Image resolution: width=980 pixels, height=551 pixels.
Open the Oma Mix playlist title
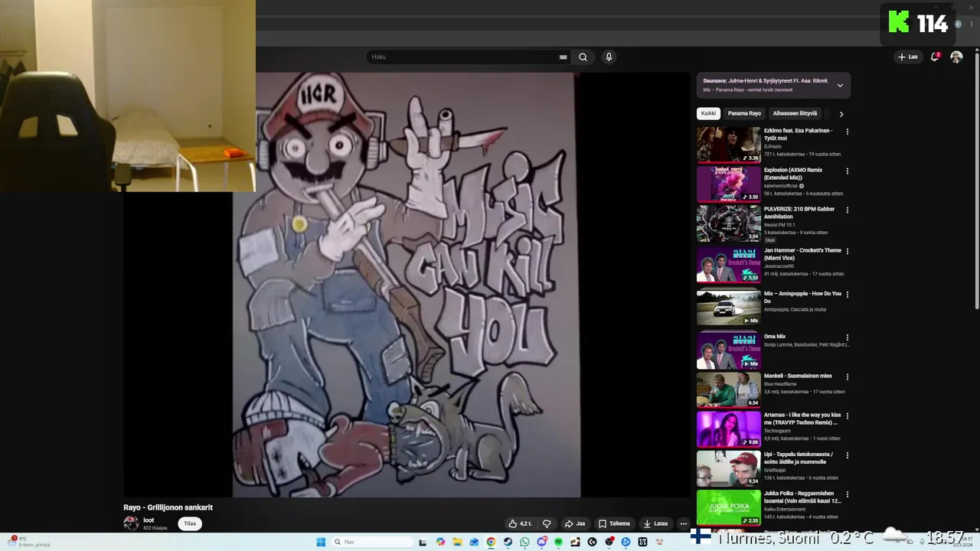(775, 336)
